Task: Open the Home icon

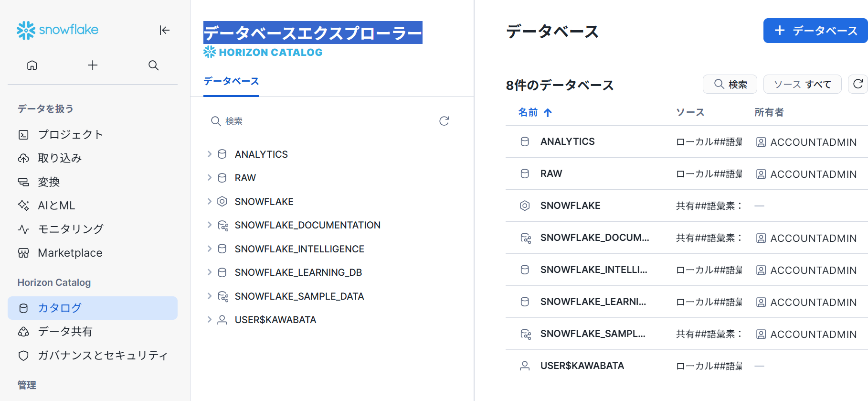Action: click(32, 65)
